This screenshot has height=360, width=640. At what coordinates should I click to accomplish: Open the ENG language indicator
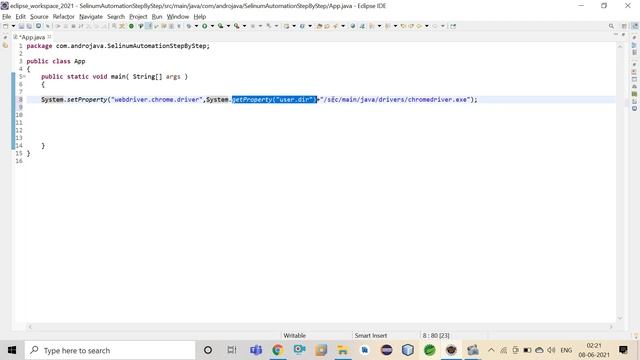[x=566, y=350]
